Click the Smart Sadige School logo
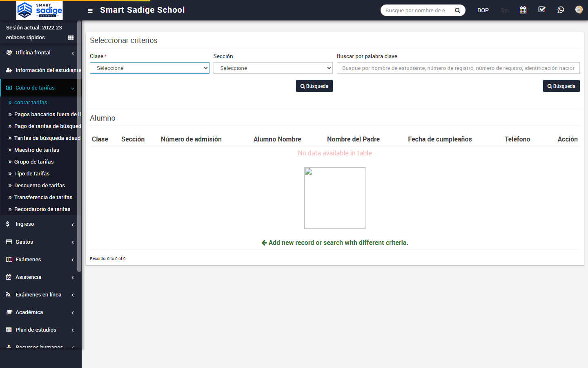Image resolution: width=588 pixels, height=368 pixels. (40, 10)
